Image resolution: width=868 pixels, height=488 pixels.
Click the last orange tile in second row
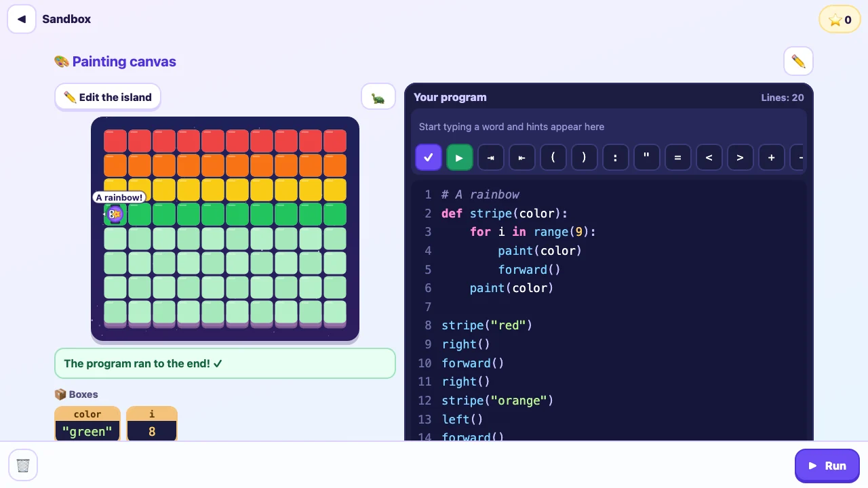[x=335, y=165]
